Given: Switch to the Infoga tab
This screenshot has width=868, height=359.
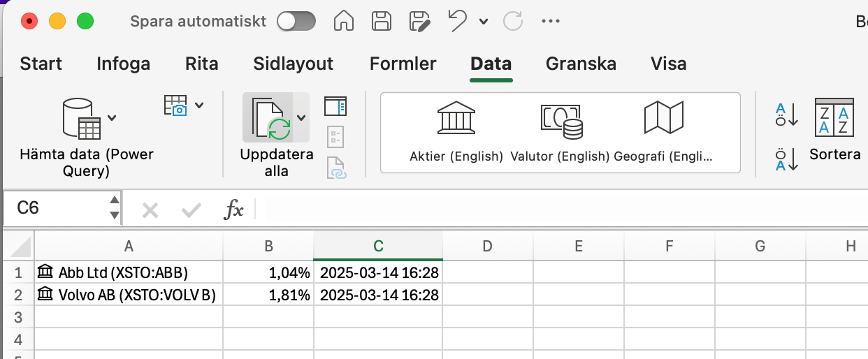Looking at the screenshot, I should click(x=123, y=64).
